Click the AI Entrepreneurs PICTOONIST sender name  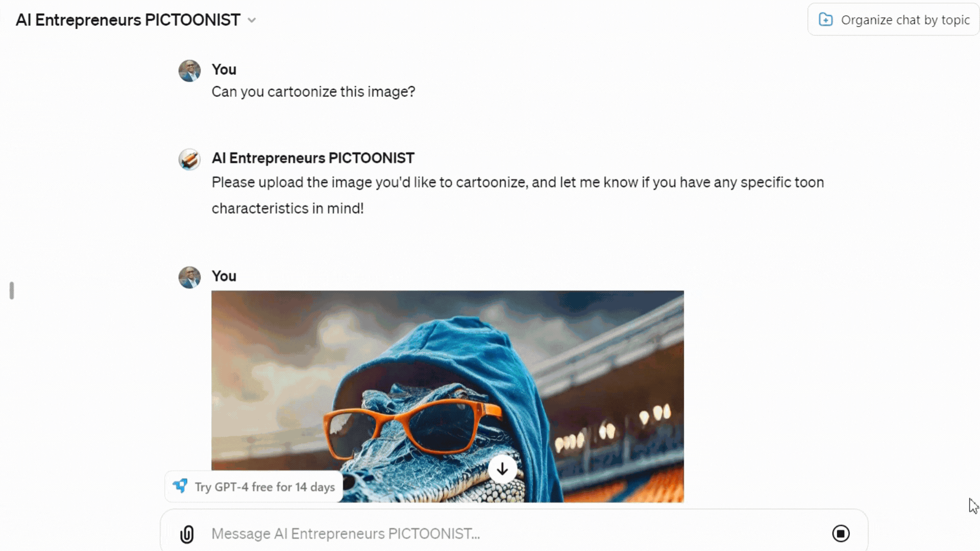(313, 158)
